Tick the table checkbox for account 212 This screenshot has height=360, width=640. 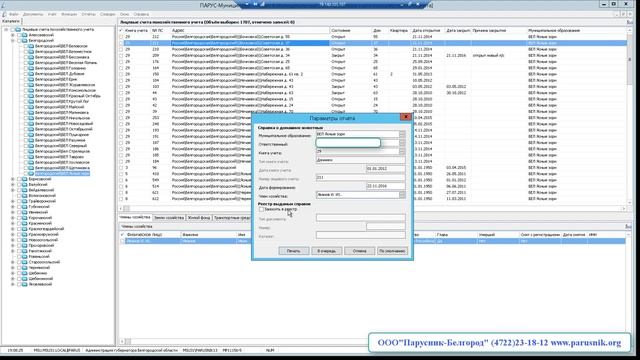click(121, 37)
